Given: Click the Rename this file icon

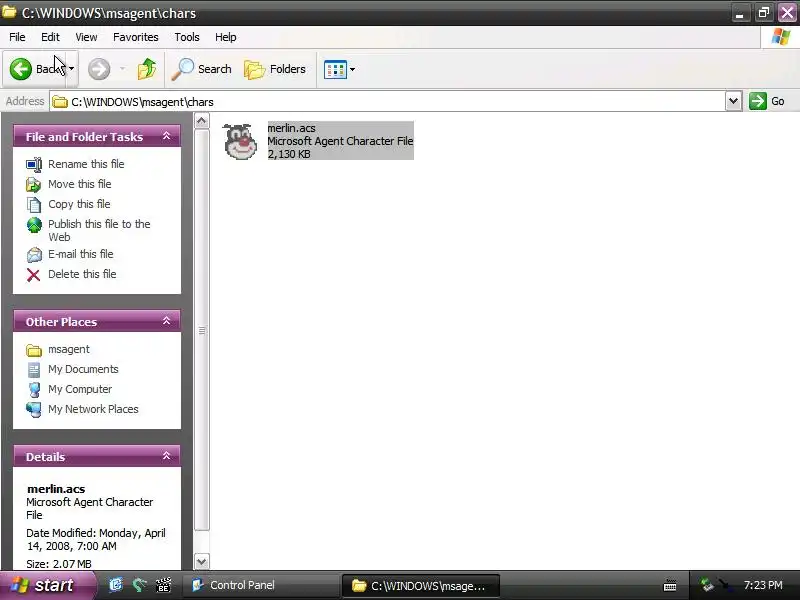Looking at the screenshot, I should (x=34, y=164).
